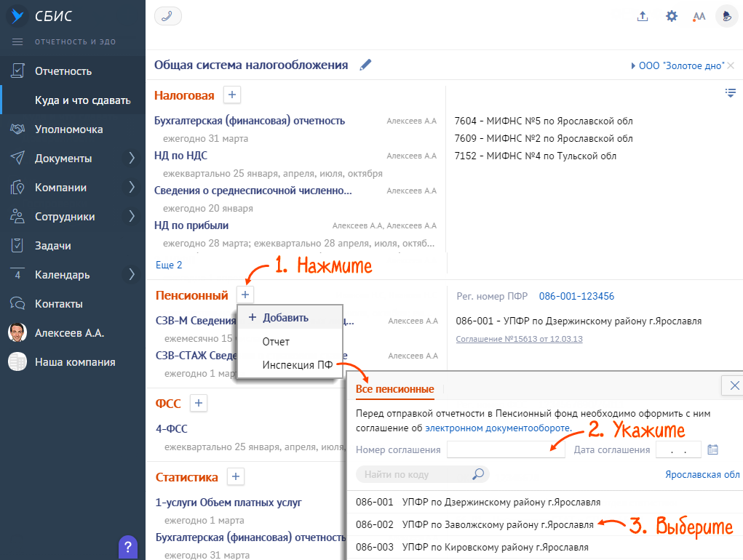Click the pencil edit icon near taxation title
Image resolution: width=743 pixels, height=560 pixels.
(365, 65)
